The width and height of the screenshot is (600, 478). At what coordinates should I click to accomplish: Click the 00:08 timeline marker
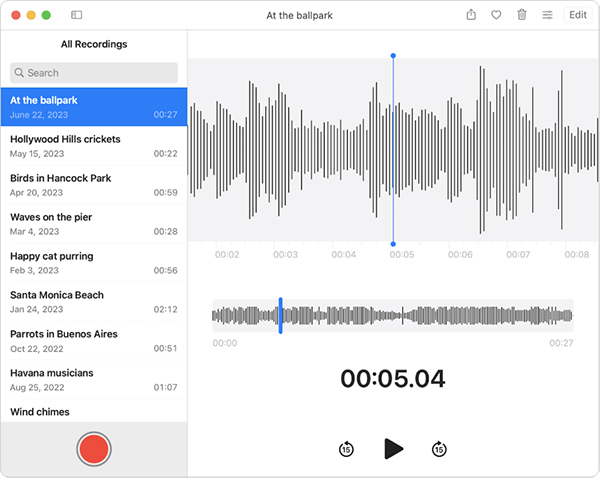pos(577,254)
